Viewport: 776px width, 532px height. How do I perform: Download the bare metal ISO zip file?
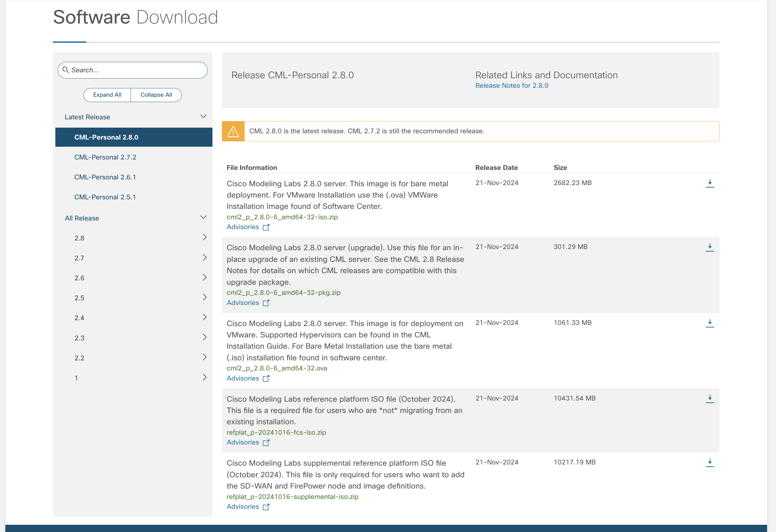click(710, 183)
